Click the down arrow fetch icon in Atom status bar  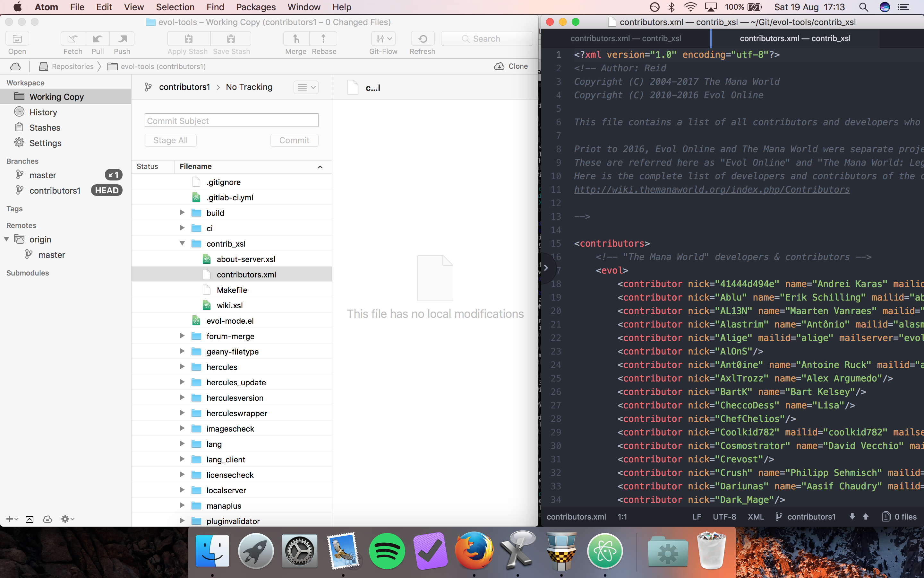pos(852,516)
